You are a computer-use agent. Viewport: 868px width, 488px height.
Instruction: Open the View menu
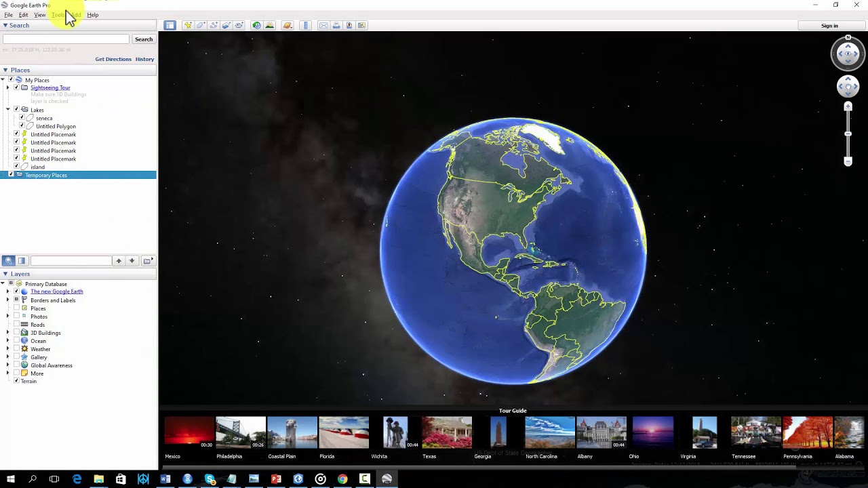[40, 15]
